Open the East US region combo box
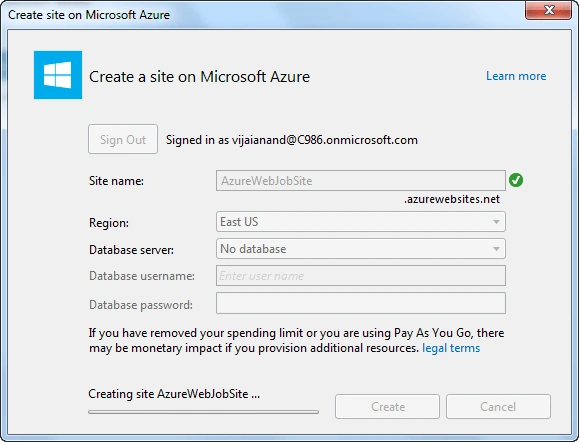 [361, 222]
